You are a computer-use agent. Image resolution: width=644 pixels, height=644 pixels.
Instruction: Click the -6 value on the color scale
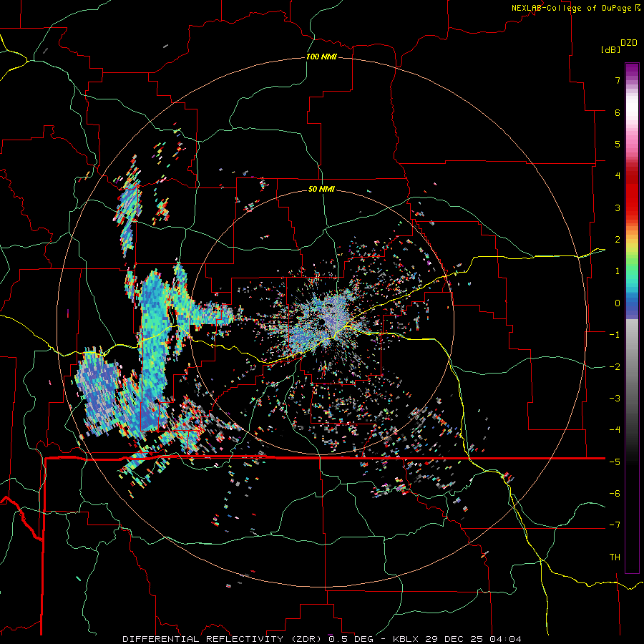pos(615,494)
